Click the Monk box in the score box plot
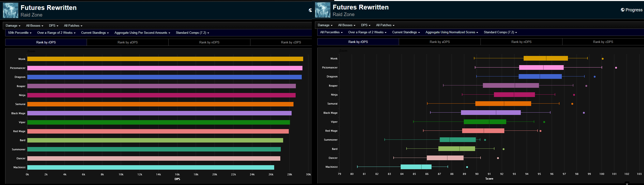644x185 pixels. point(546,58)
